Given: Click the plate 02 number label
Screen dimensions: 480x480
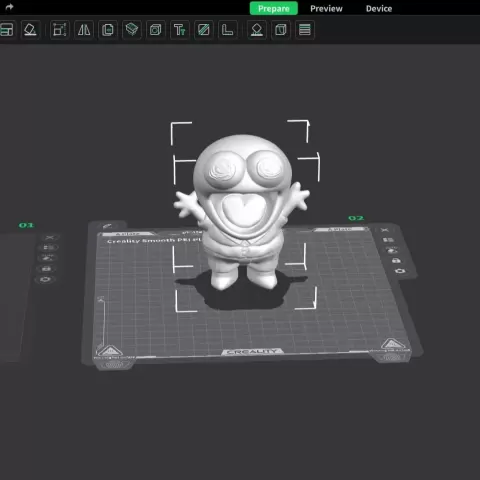Looking at the screenshot, I should point(356,218).
